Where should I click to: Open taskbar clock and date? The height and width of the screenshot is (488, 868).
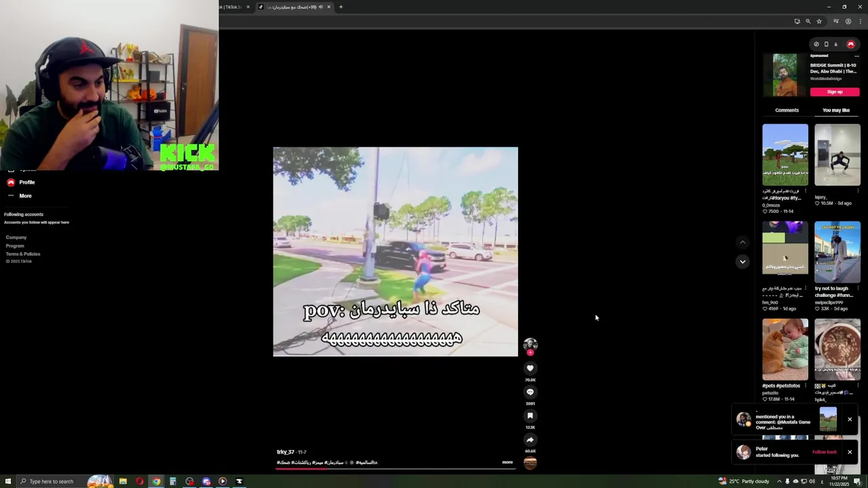pos(839,481)
